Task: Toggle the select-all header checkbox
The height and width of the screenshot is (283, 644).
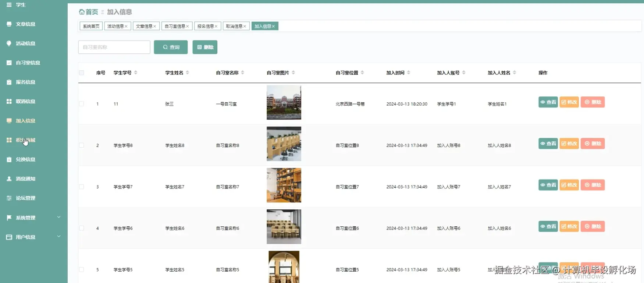Action: click(x=82, y=72)
